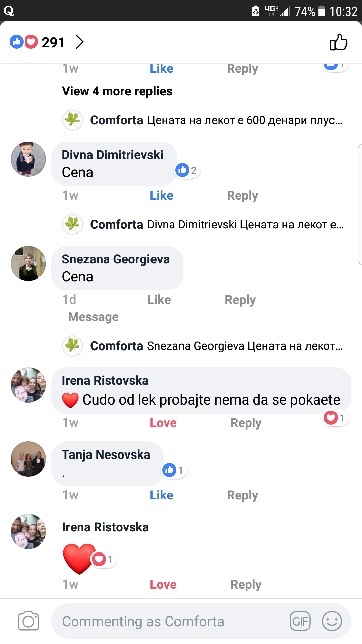
Task: Expand Comforta's reply to Snezana Georgieva
Action: 216,346
